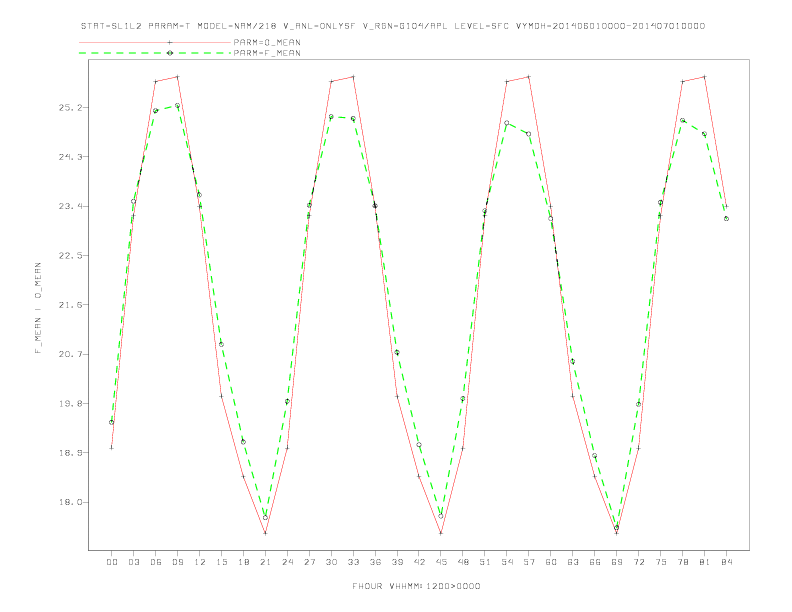Click forecast hour 15 on the x-axis
This screenshot has width=792, height=612.
point(221,562)
